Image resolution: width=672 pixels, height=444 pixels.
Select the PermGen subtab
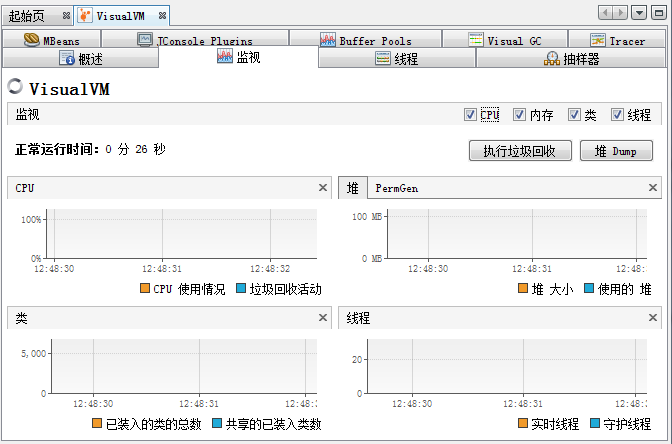pyautogui.click(x=396, y=188)
